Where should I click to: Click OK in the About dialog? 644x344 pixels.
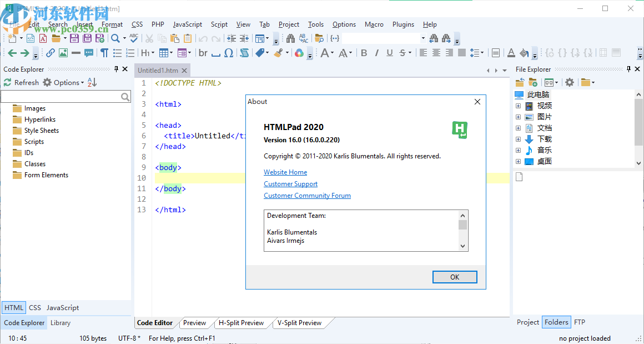(455, 277)
